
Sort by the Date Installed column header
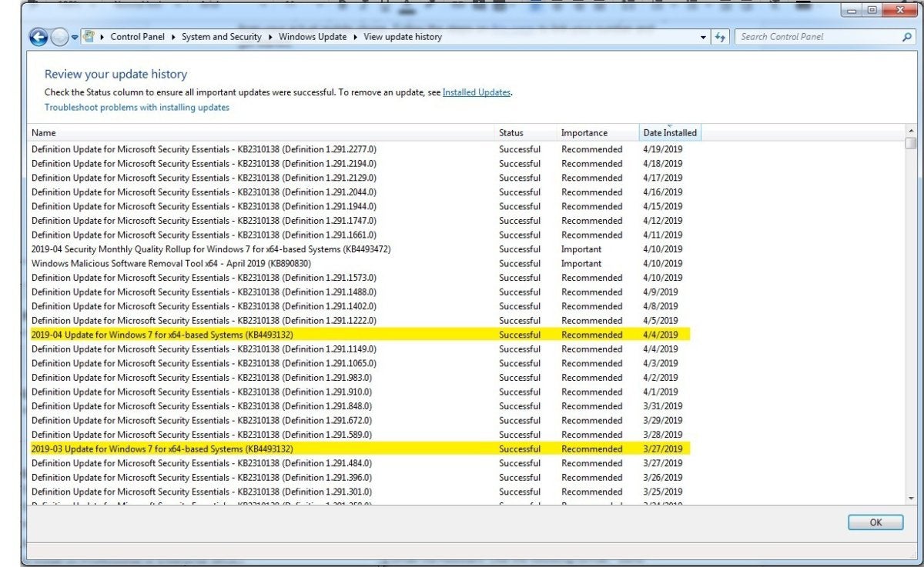pos(670,133)
